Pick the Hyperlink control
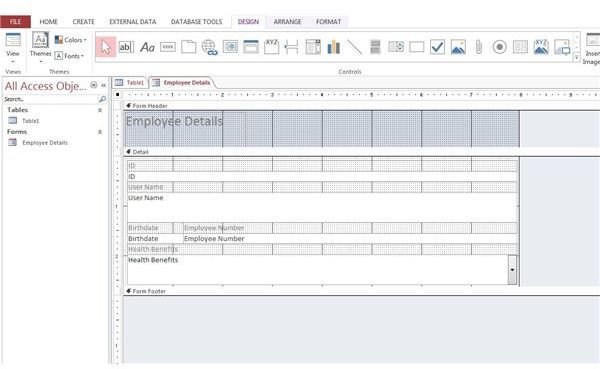The image size is (600, 369). point(209,47)
